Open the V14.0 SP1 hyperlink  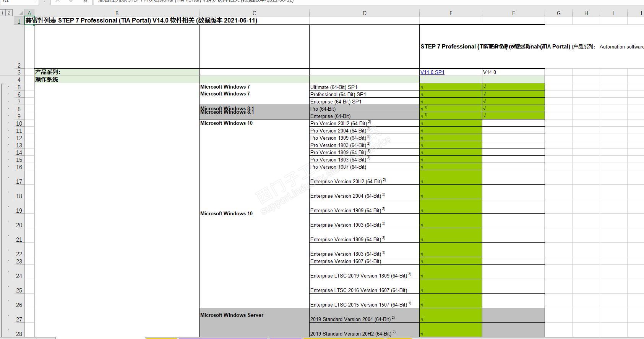point(432,72)
